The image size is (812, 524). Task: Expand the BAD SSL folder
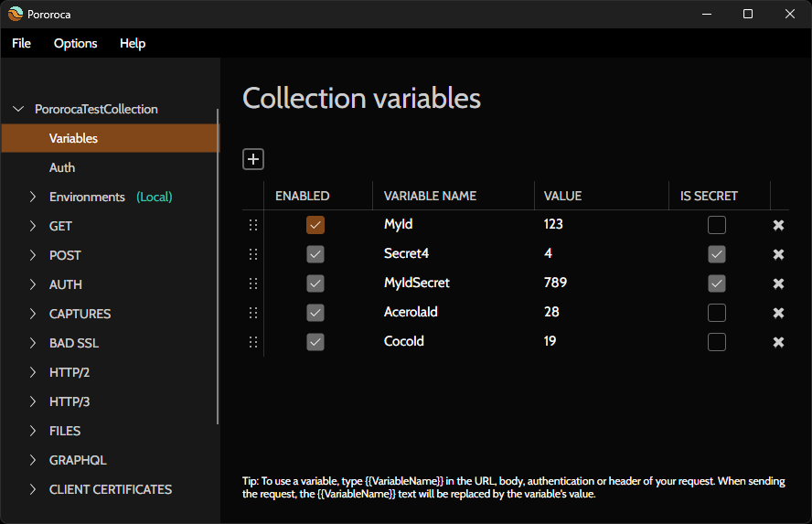33,343
